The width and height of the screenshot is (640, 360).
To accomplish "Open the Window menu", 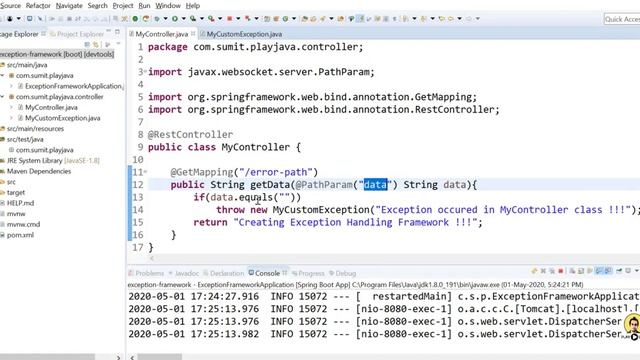I will [168, 6].
